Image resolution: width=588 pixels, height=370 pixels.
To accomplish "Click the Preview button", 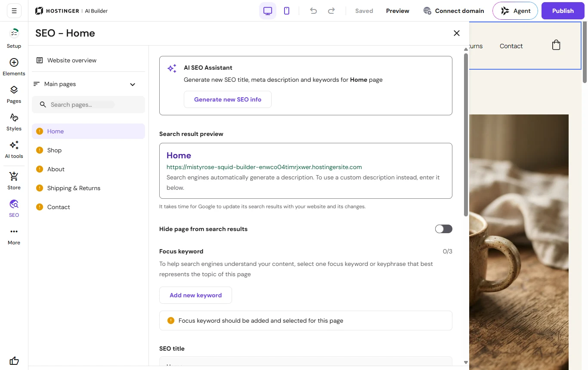I will click(398, 11).
